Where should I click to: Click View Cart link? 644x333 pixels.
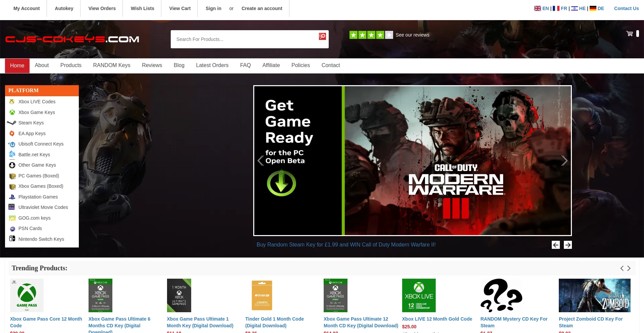tap(180, 8)
